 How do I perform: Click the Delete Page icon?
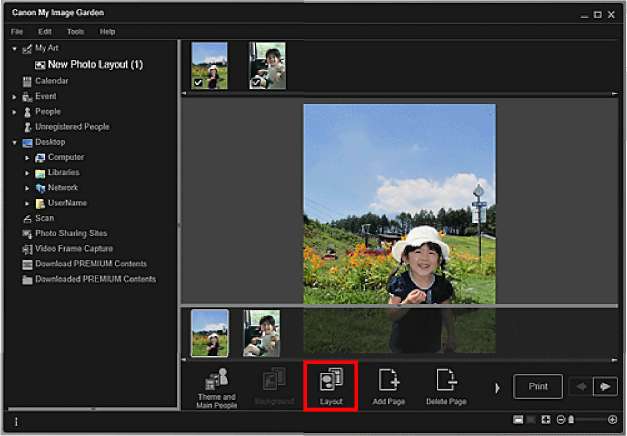coord(445,386)
